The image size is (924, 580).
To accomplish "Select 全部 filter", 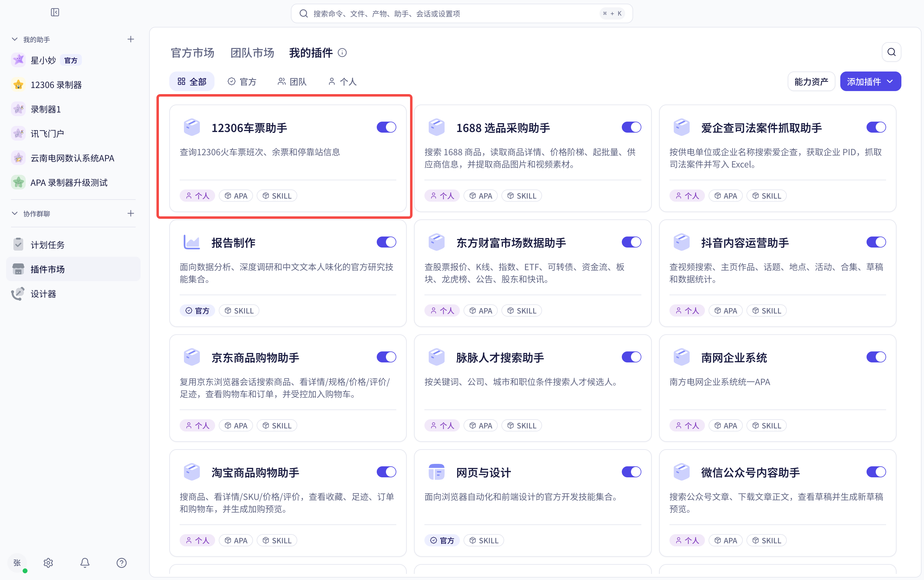I will coord(192,81).
